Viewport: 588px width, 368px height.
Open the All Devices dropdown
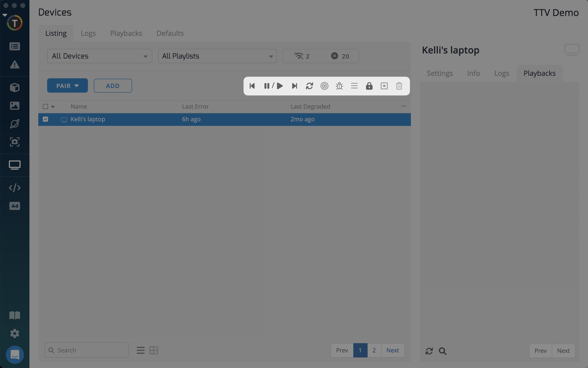[x=99, y=56]
